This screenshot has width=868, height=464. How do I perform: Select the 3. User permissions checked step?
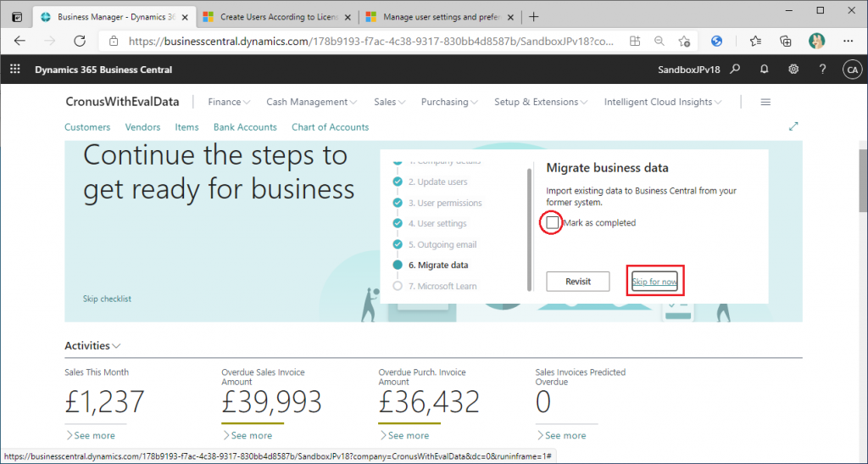point(398,203)
